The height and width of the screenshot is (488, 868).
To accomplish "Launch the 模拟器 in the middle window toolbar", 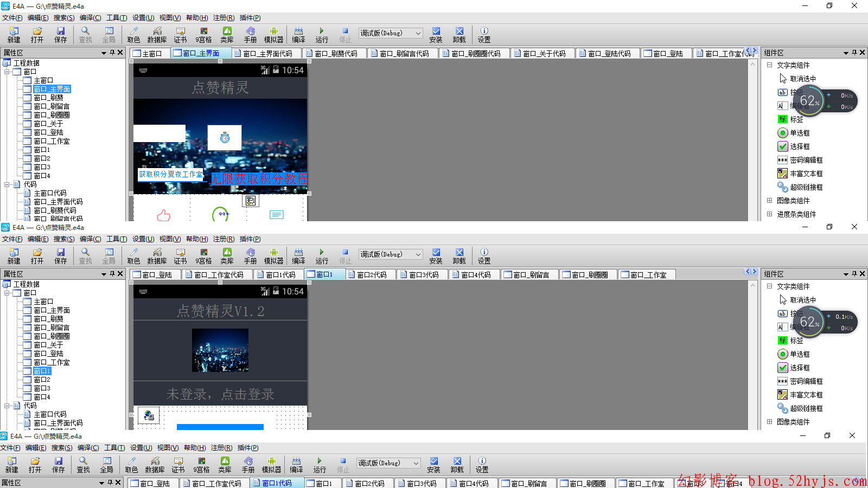I will [273, 256].
